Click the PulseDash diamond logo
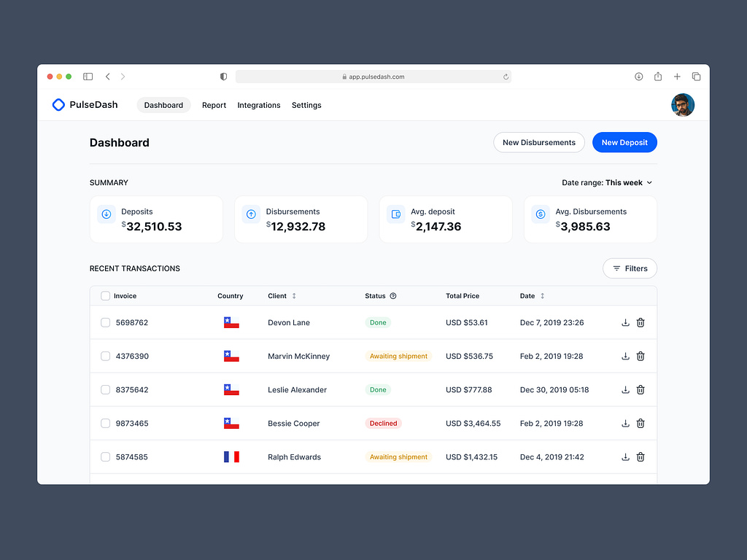This screenshot has height=560, width=747. point(58,104)
